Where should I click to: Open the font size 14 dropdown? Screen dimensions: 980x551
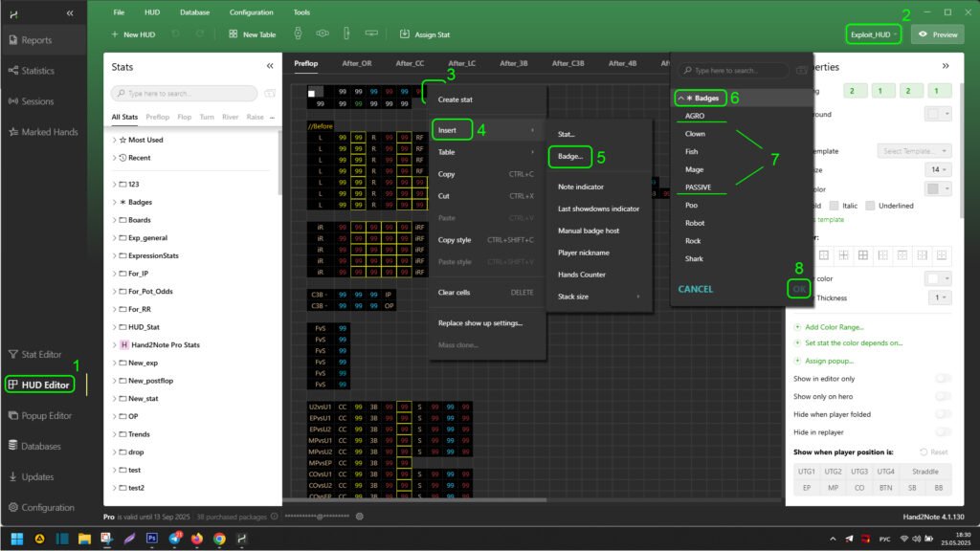(938, 169)
